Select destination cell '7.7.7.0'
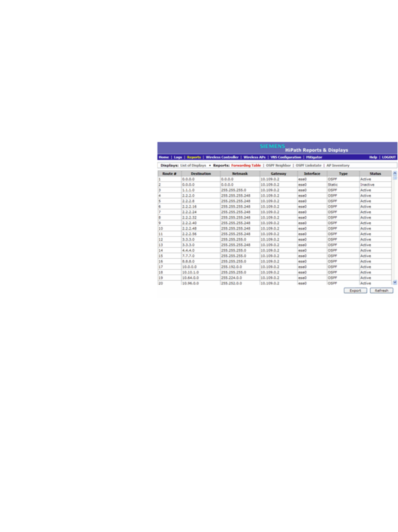The image size is (398, 532). (x=201, y=256)
